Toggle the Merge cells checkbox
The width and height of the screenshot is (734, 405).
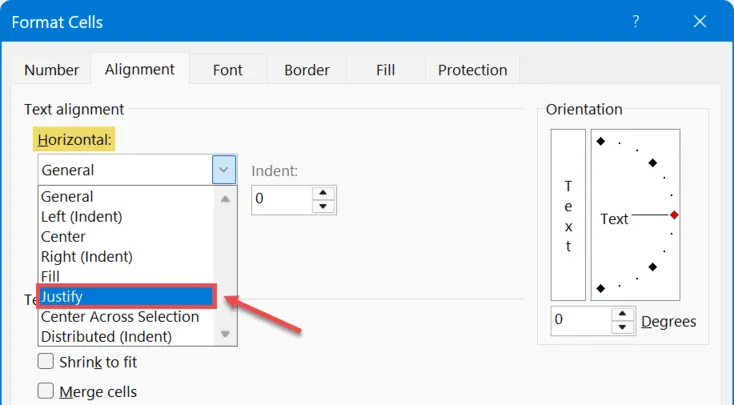point(46,391)
